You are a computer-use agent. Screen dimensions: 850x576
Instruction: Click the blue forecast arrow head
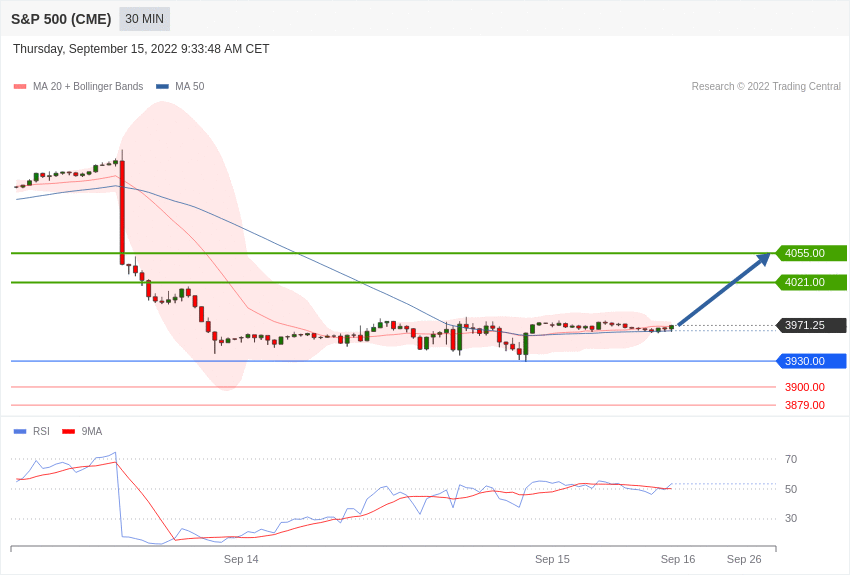(763, 260)
